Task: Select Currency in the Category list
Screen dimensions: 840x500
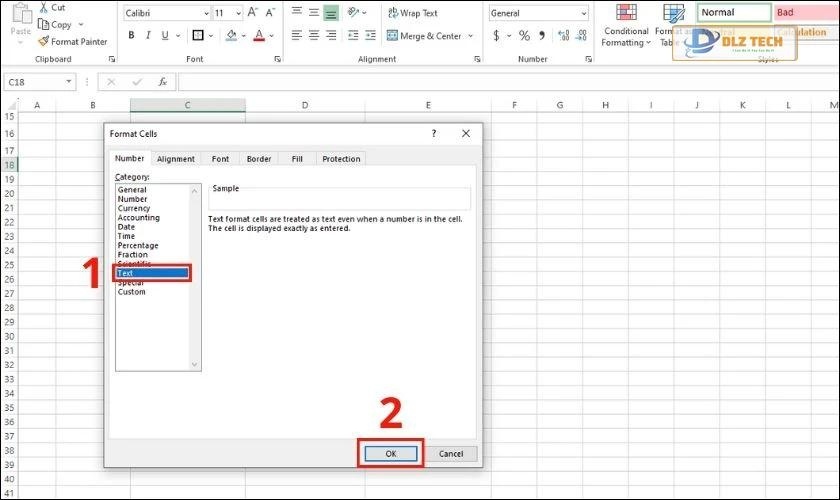Action: coord(133,208)
